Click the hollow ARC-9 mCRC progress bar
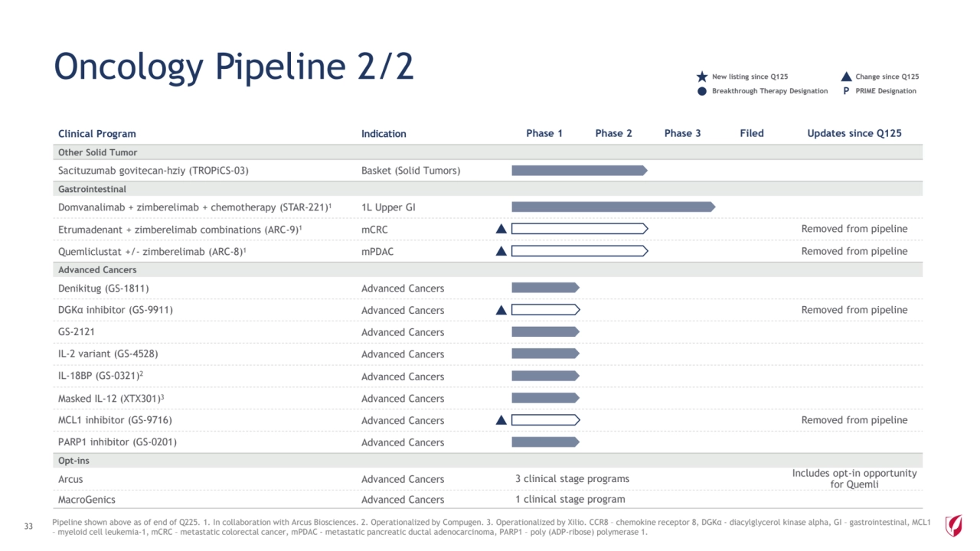 [x=580, y=228]
